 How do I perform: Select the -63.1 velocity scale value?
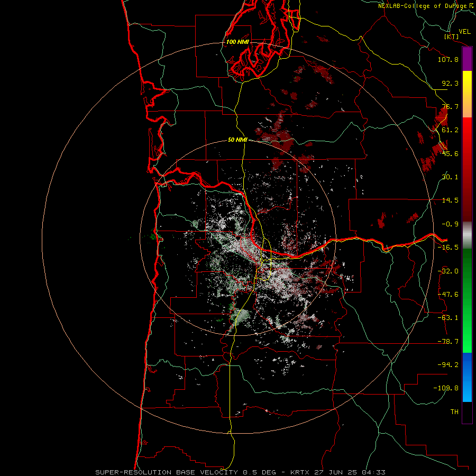(448, 318)
